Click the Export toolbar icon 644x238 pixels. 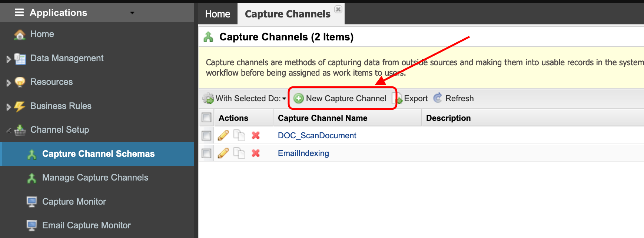(398, 99)
